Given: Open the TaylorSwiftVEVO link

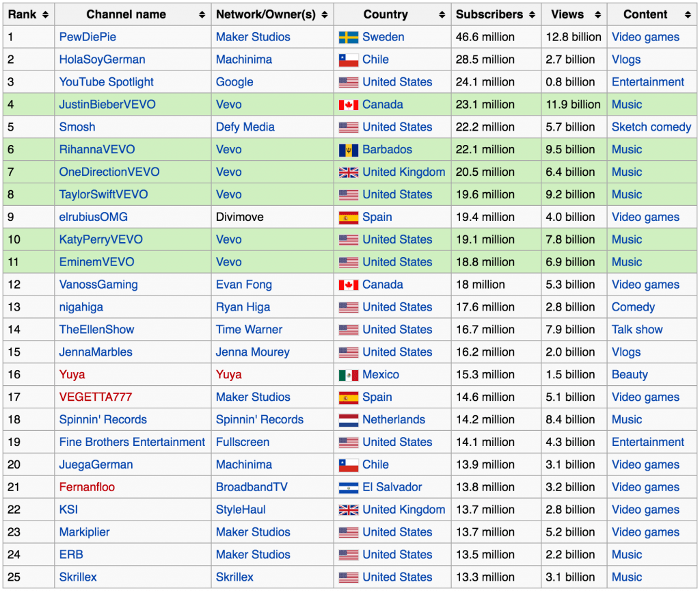Looking at the screenshot, I should click(104, 195).
